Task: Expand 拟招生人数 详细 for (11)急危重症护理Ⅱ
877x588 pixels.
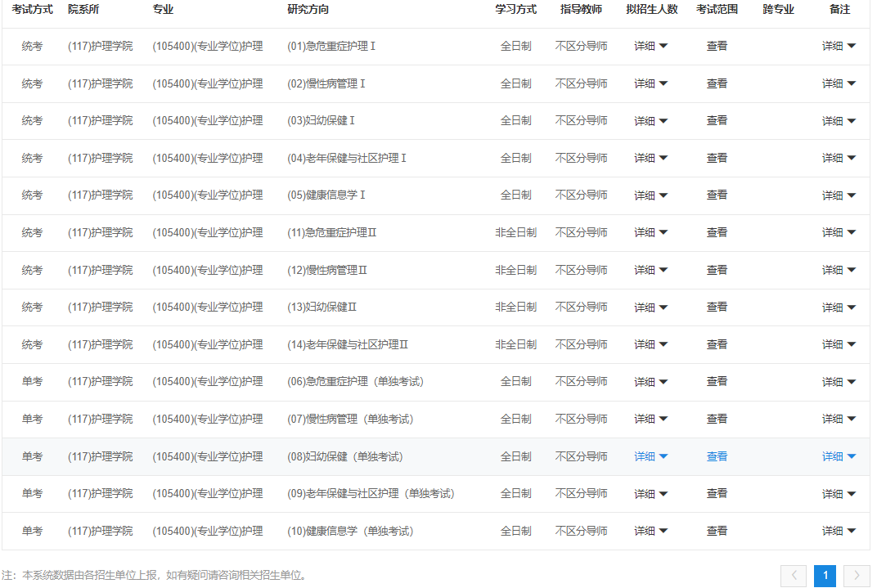Action: [650, 232]
